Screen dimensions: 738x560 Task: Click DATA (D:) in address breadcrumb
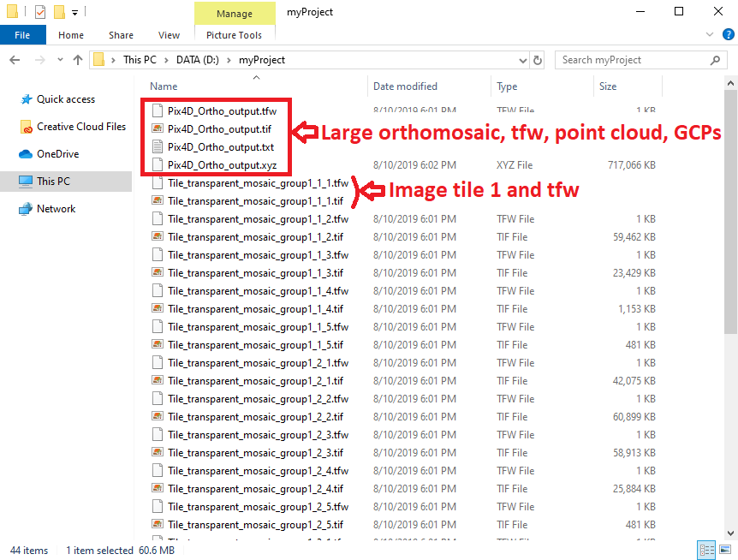coord(198,60)
